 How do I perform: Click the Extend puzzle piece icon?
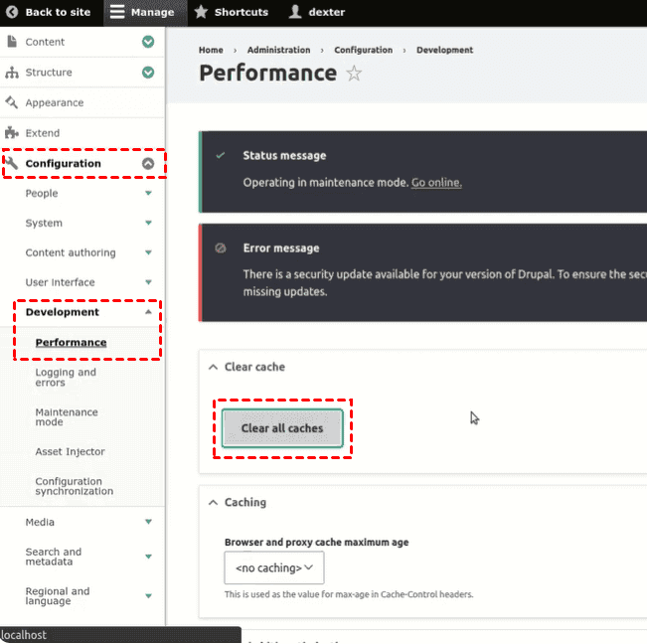click(12, 133)
